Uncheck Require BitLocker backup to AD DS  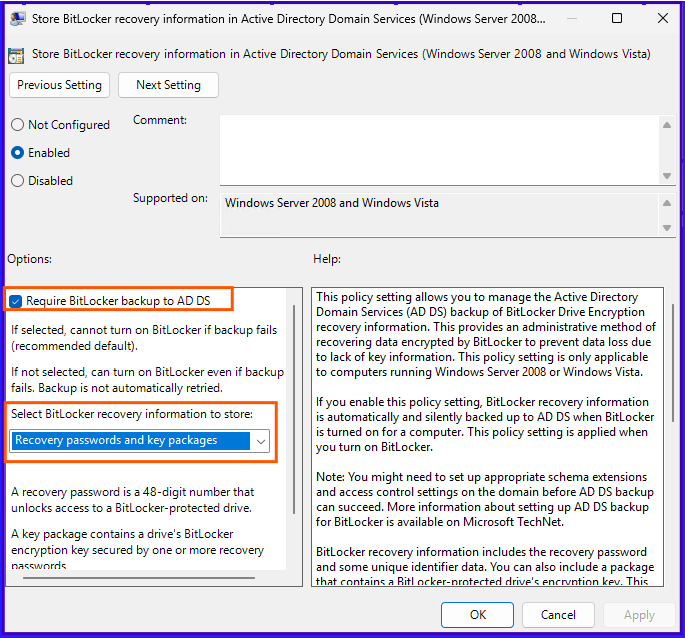pos(16,300)
